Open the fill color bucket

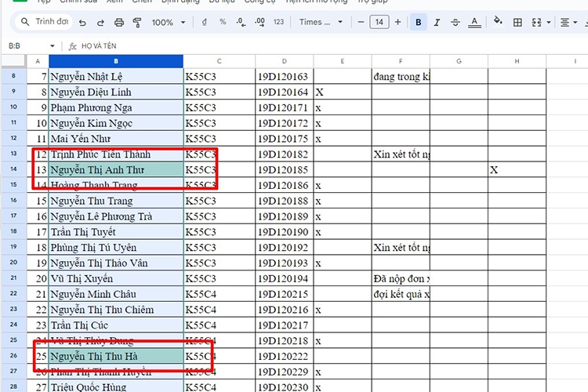click(x=498, y=21)
